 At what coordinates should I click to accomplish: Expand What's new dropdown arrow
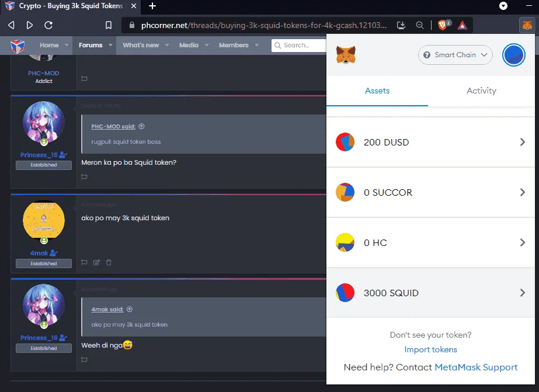tap(166, 45)
